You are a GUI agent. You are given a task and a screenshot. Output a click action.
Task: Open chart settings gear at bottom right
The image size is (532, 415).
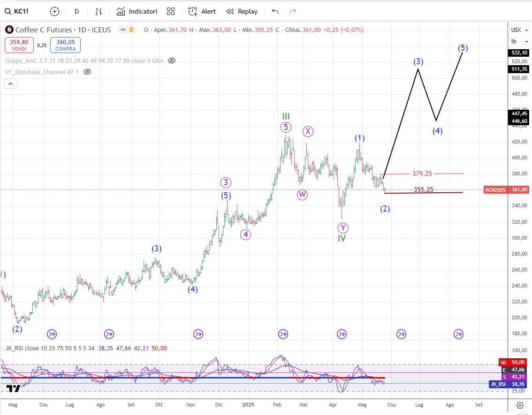(x=519, y=405)
